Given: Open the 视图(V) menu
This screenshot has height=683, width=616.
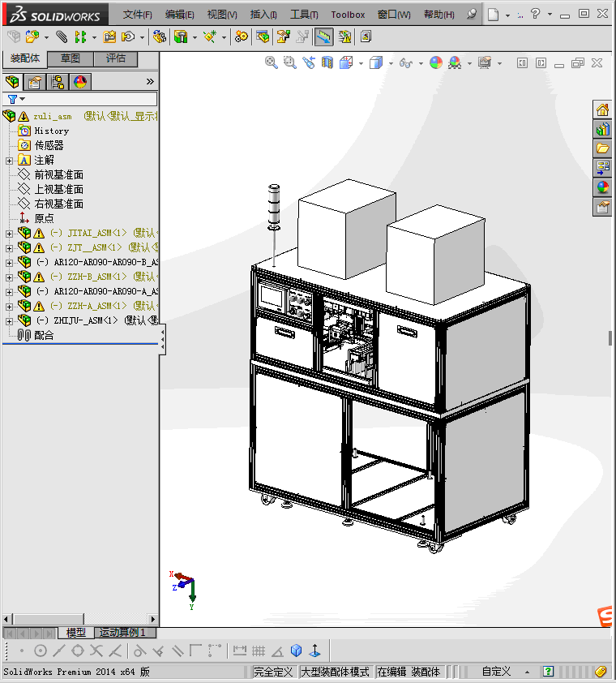Looking at the screenshot, I should click(x=222, y=15).
